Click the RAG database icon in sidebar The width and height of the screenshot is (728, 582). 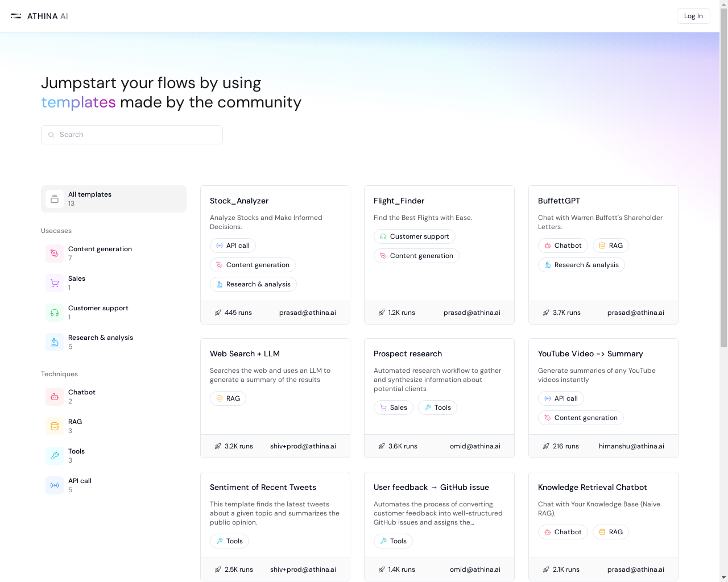tap(55, 426)
